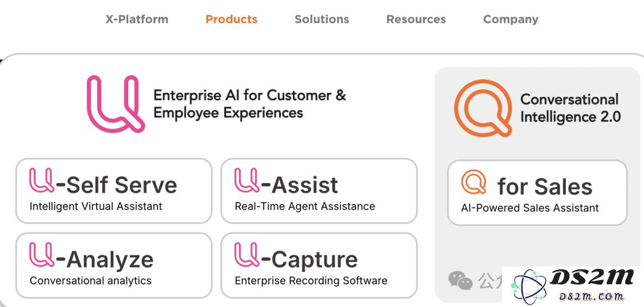This screenshot has height=307, width=644.
Task: Click Conversational Intelligence 2.0 heading
Action: (571, 108)
